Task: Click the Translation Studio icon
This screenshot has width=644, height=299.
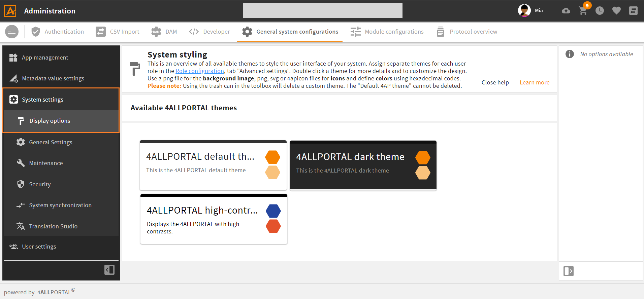Action: click(x=21, y=226)
